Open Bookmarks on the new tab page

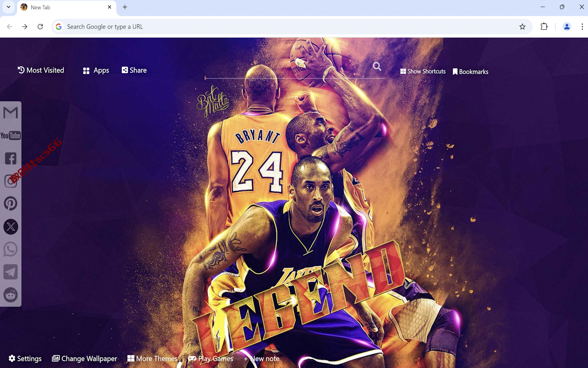point(470,72)
